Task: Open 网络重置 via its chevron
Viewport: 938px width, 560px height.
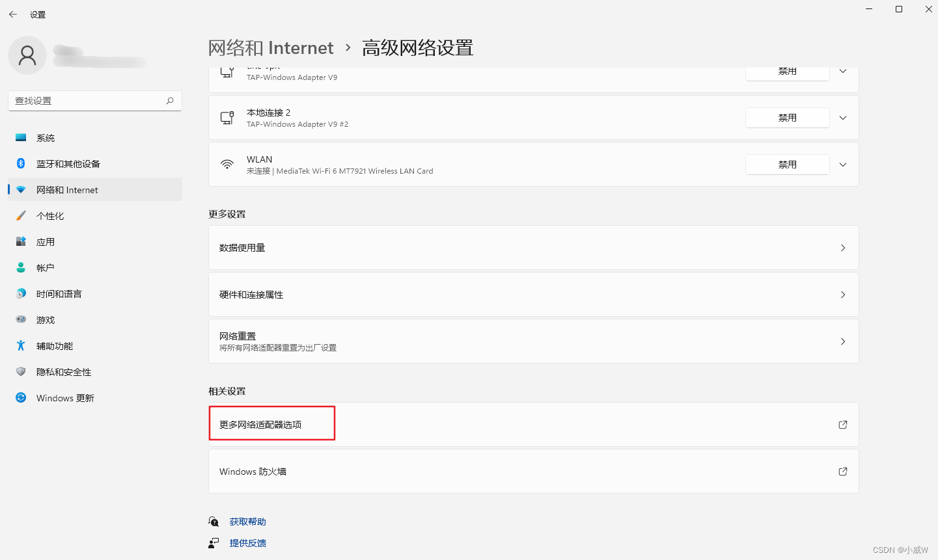Action: coord(843,341)
